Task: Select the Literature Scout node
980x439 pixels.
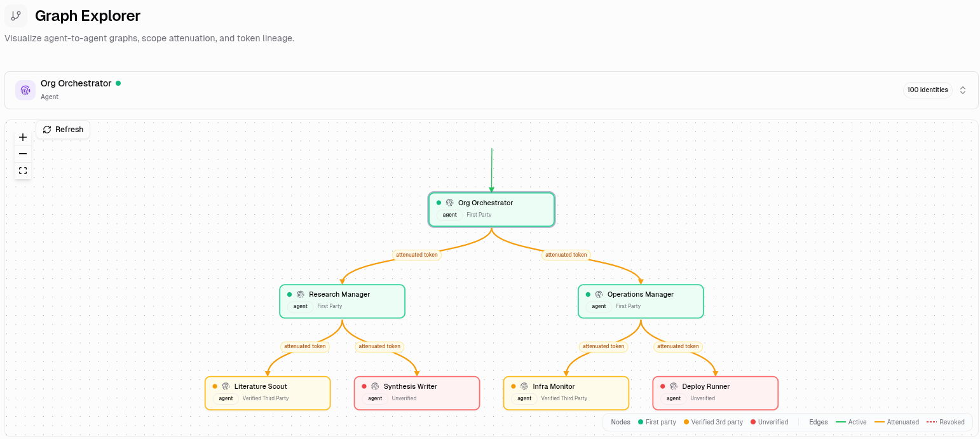Action: (x=268, y=393)
